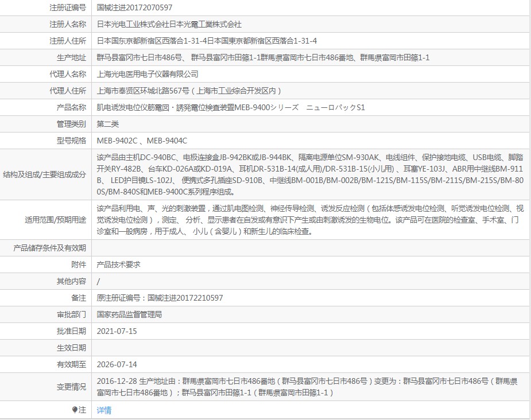Click the 附件 label

click(79, 265)
